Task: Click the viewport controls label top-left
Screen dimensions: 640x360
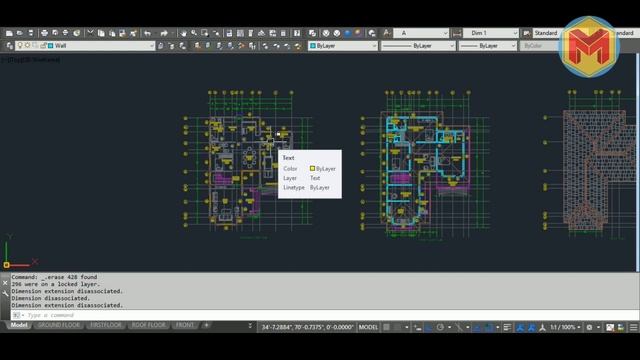Action: coord(31,60)
